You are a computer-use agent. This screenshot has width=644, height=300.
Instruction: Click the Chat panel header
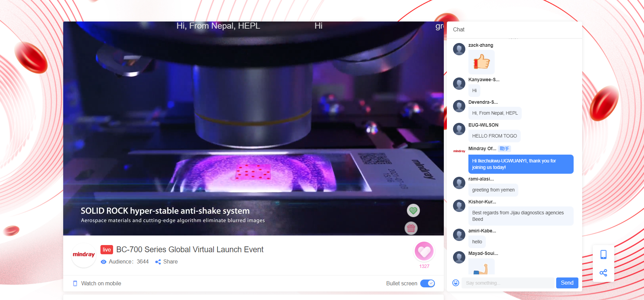[515, 30]
